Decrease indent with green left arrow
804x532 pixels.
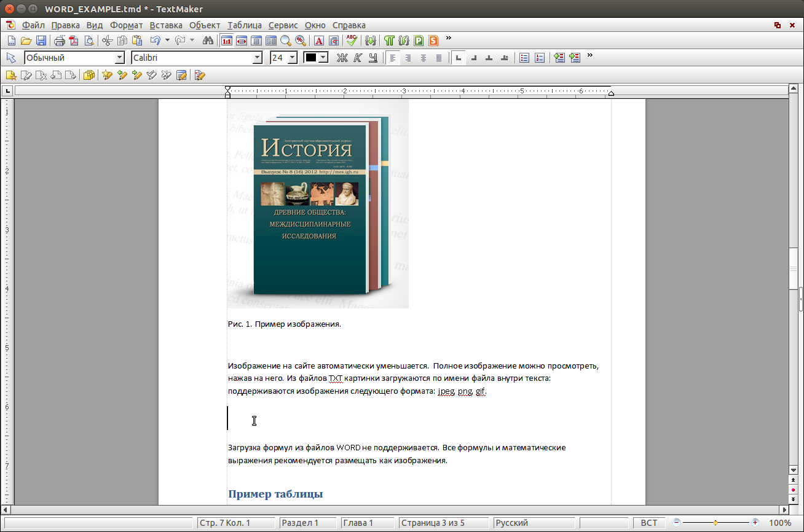point(559,58)
